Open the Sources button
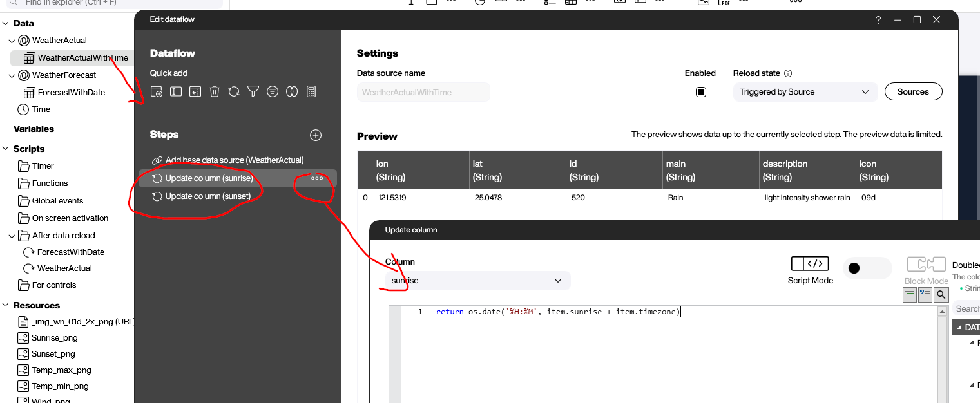 point(913,92)
